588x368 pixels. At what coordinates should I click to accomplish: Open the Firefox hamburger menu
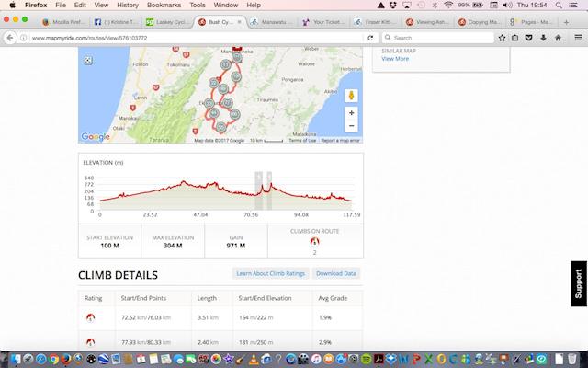tap(576, 38)
